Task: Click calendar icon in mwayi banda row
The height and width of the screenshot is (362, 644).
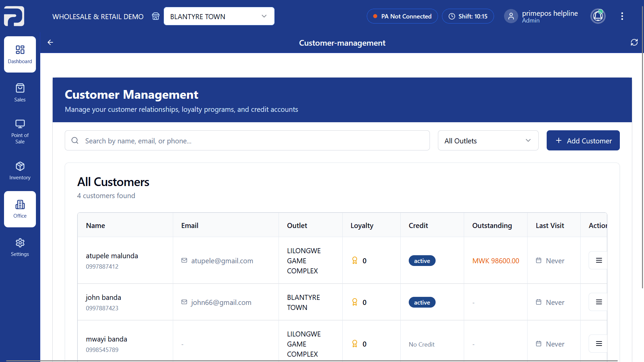Action: tap(539, 344)
